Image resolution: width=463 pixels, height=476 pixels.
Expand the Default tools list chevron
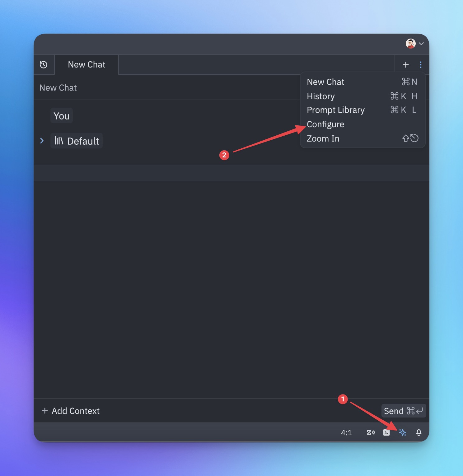pos(42,141)
